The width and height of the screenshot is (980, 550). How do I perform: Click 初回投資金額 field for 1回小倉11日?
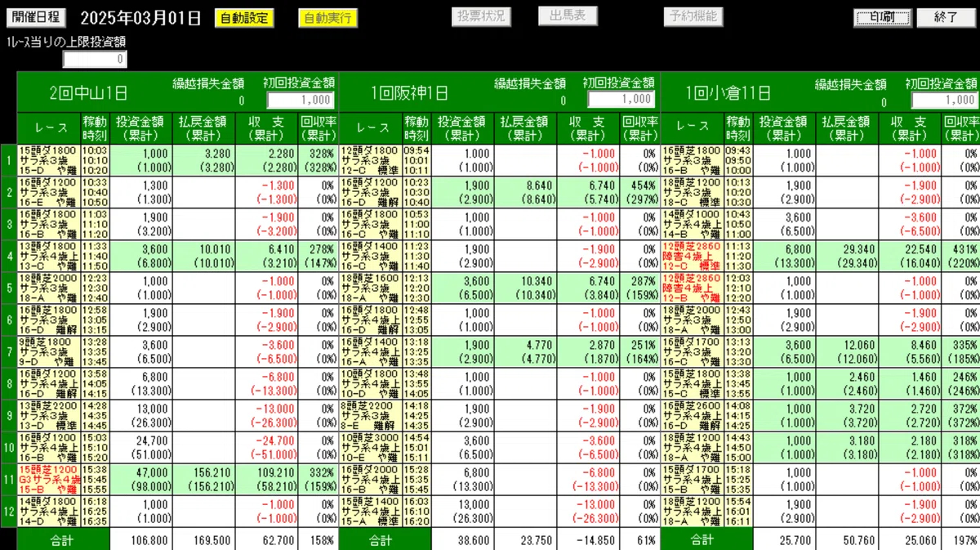(x=944, y=99)
